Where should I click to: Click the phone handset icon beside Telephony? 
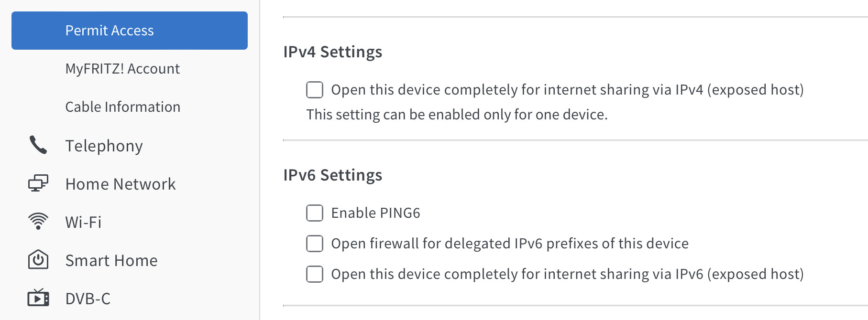(x=38, y=145)
